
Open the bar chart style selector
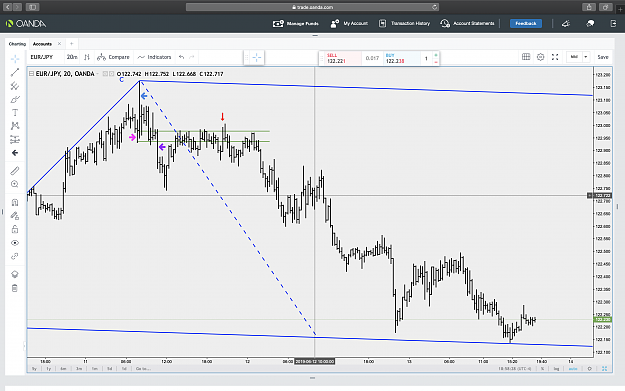tap(87, 57)
